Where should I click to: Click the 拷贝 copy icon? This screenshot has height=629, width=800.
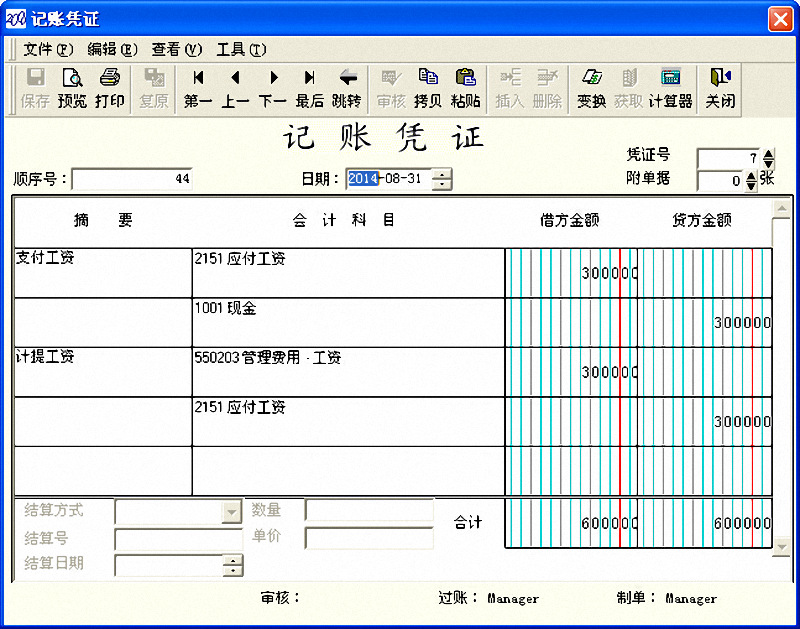point(428,89)
